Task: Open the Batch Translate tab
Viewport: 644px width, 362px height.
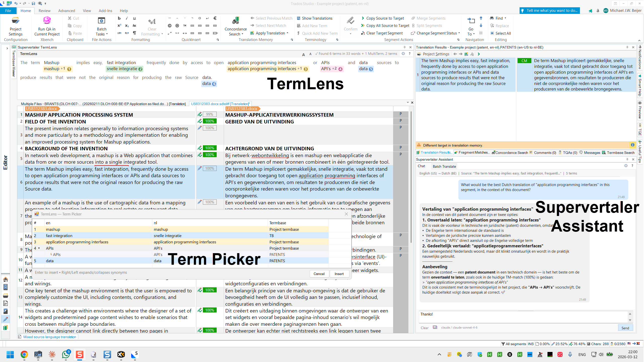Action: [x=444, y=166]
